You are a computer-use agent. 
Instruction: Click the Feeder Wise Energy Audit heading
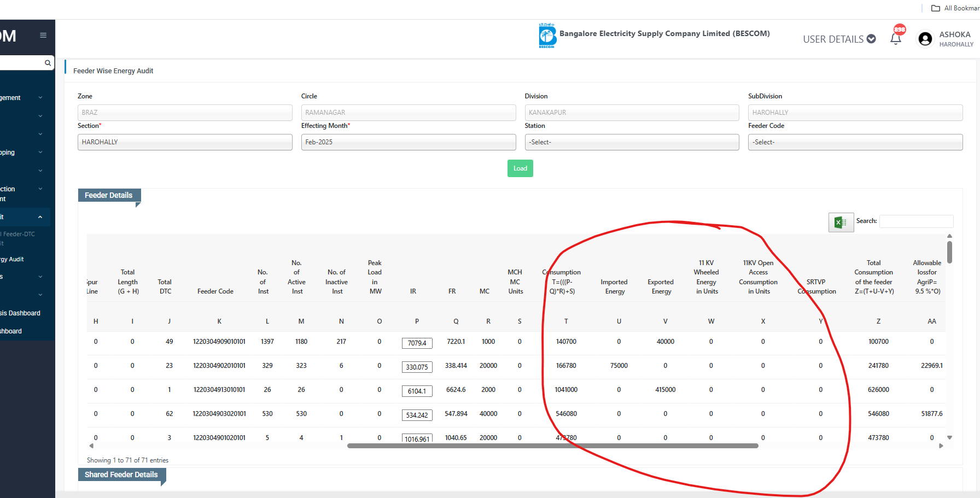coord(113,71)
